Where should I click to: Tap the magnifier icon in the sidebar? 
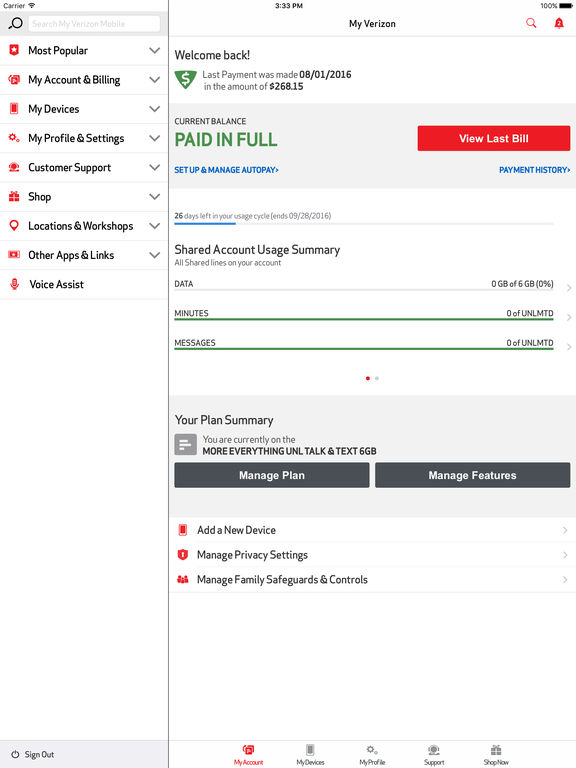[15, 23]
